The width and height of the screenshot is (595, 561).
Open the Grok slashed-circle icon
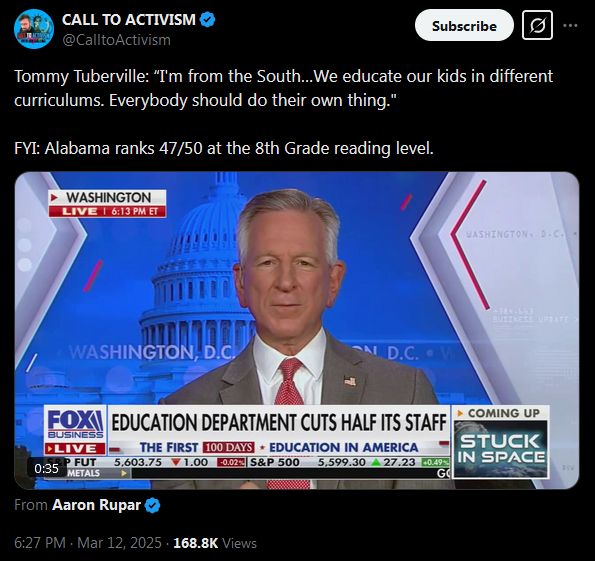coord(537,25)
